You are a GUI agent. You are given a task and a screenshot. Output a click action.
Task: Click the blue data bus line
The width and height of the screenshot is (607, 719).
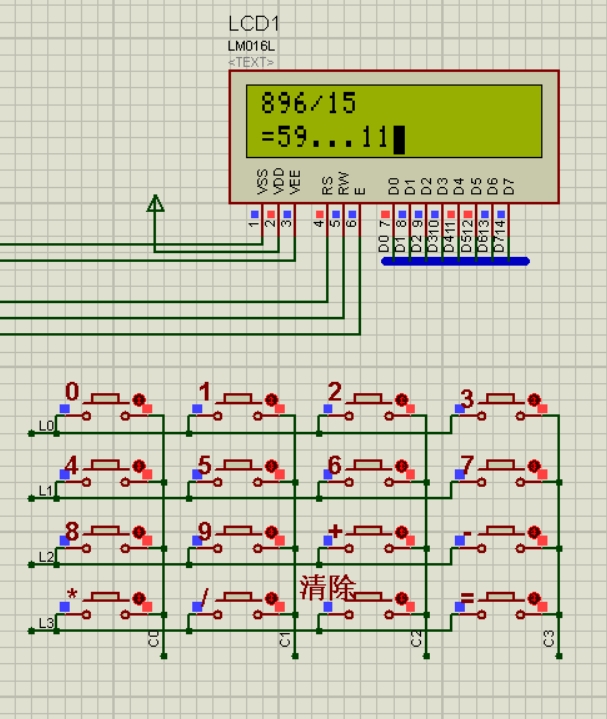click(x=455, y=261)
